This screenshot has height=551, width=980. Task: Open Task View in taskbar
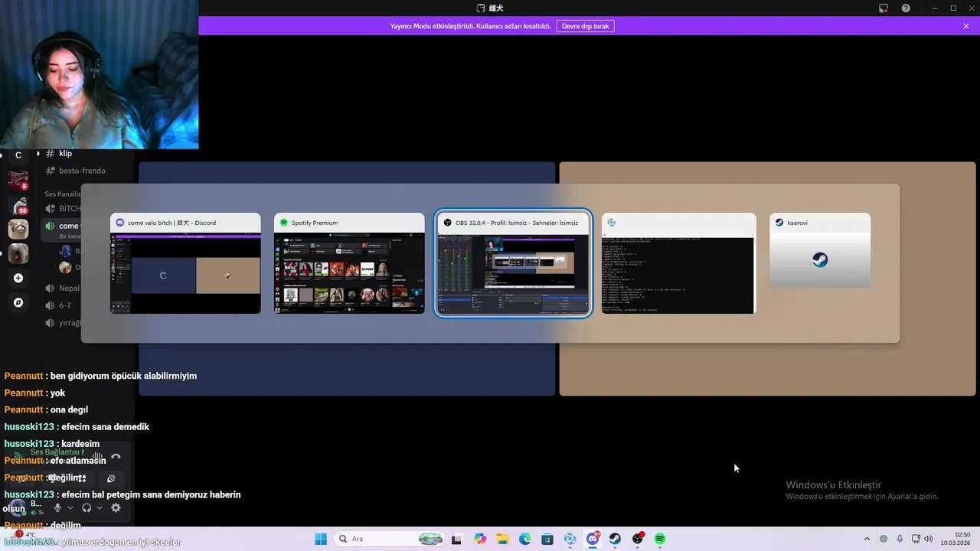(456, 539)
